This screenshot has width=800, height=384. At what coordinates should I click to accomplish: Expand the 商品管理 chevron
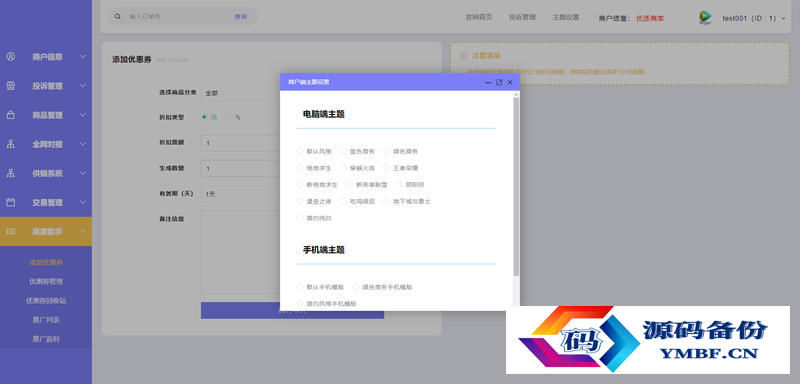[x=83, y=115]
